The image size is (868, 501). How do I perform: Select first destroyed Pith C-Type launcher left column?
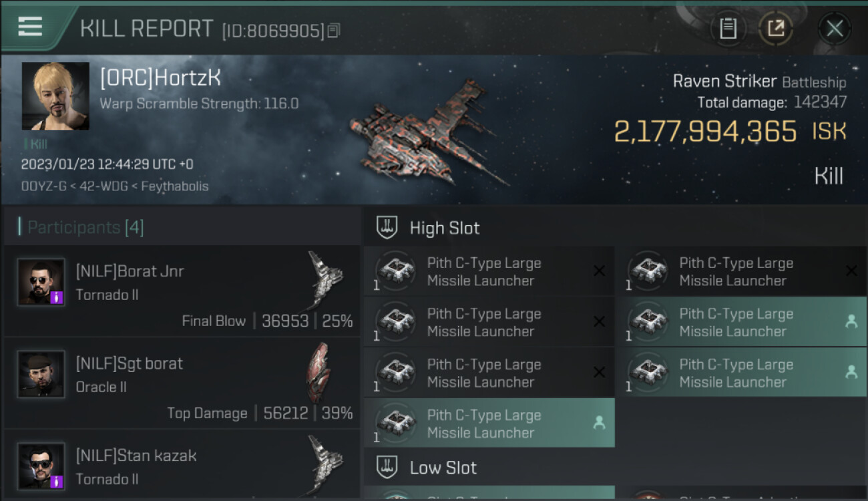coord(489,271)
